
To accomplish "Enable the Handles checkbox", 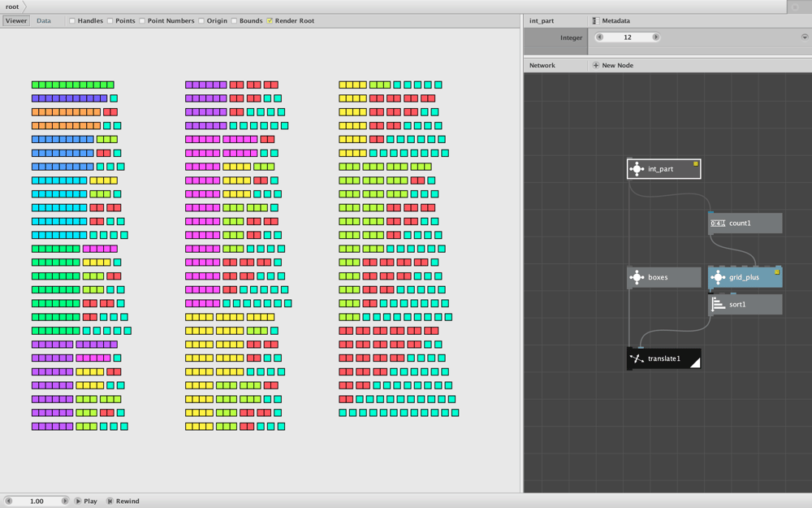I will 72,21.
